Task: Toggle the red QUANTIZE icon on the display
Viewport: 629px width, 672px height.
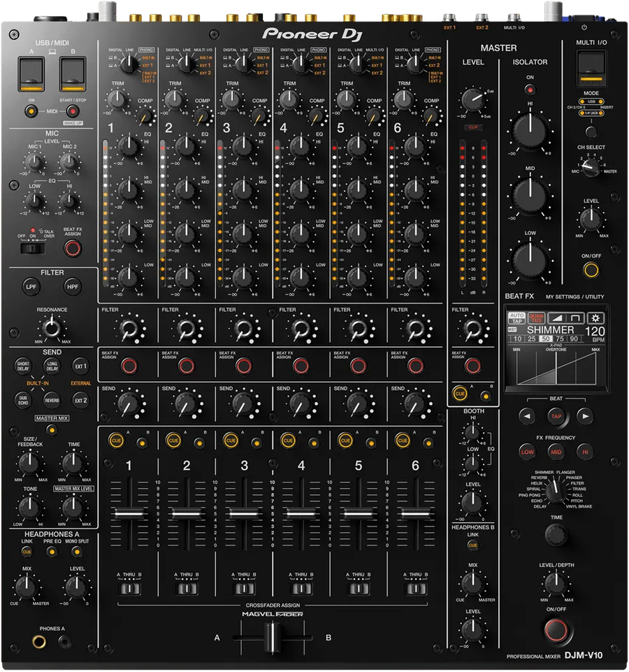Action: click(x=536, y=318)
